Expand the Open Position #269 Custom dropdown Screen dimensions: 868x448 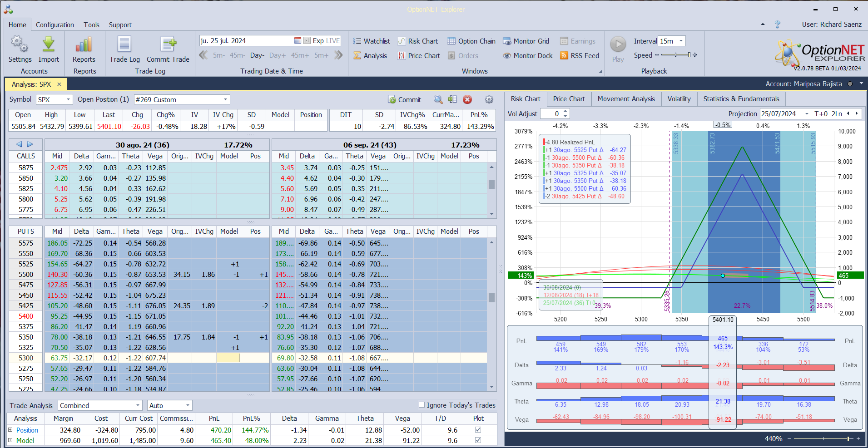[x=225, y=99]
